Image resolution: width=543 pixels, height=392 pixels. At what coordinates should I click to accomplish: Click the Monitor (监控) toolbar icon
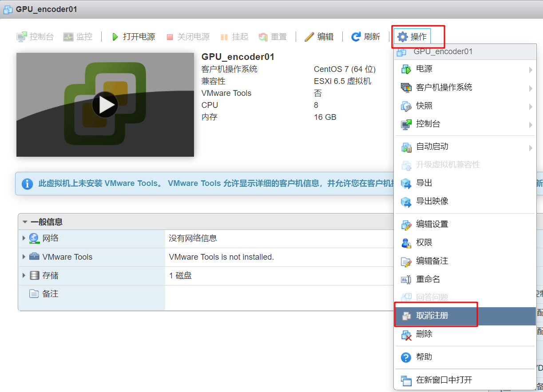pyautogui.click(x=68, y=37)
